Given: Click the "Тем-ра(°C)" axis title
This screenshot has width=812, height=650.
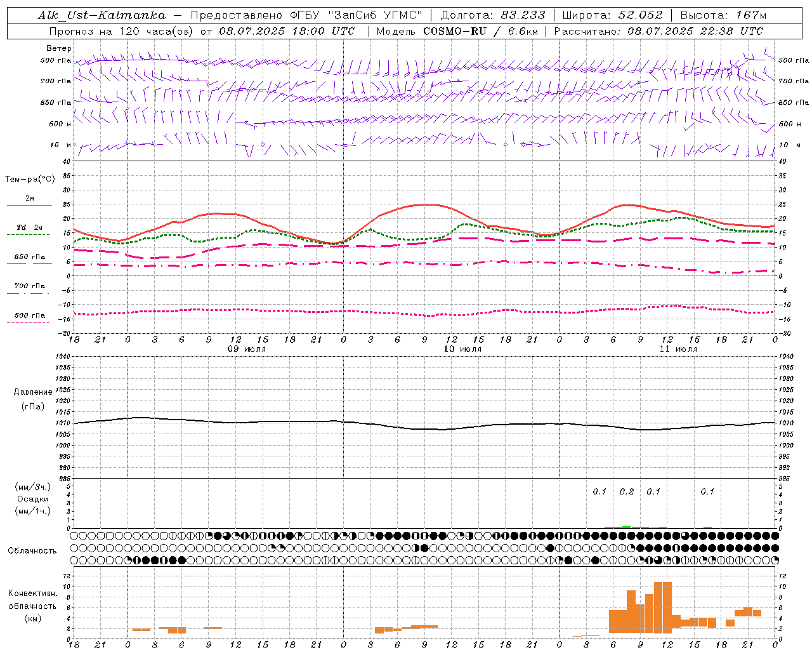Looking at the screenshot, I should 30,180.
